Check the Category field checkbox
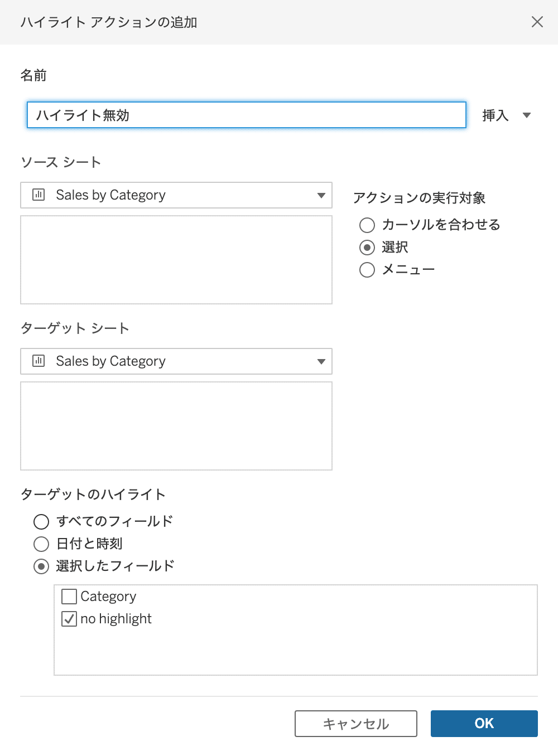Screen dimensions: 558x756 (x=68, y=597)
